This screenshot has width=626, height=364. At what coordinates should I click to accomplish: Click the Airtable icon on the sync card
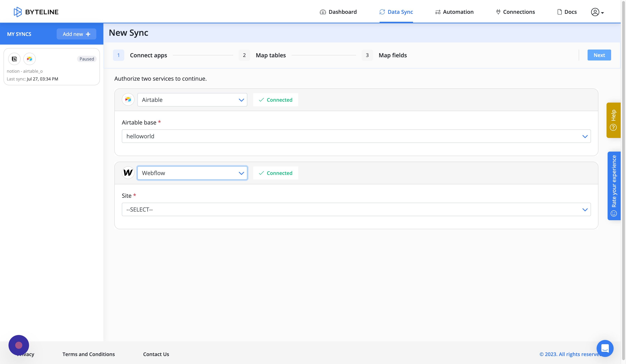pyautogui.click(x=29, y=59)
